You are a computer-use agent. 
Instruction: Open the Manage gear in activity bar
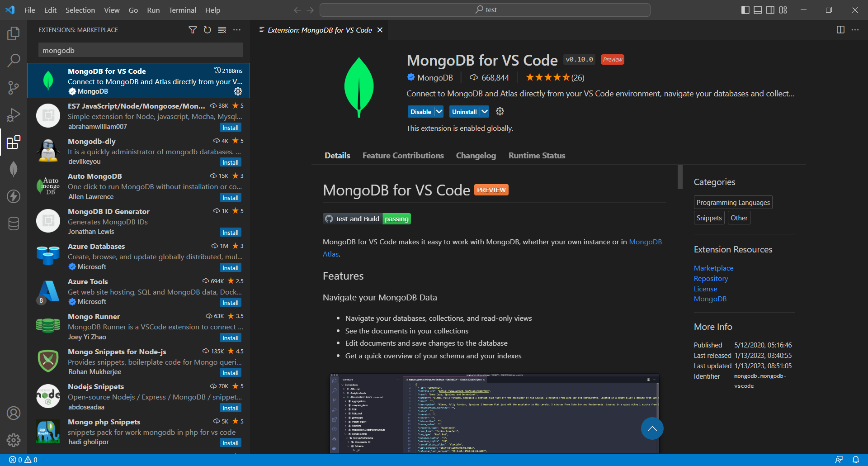[14, 440]
